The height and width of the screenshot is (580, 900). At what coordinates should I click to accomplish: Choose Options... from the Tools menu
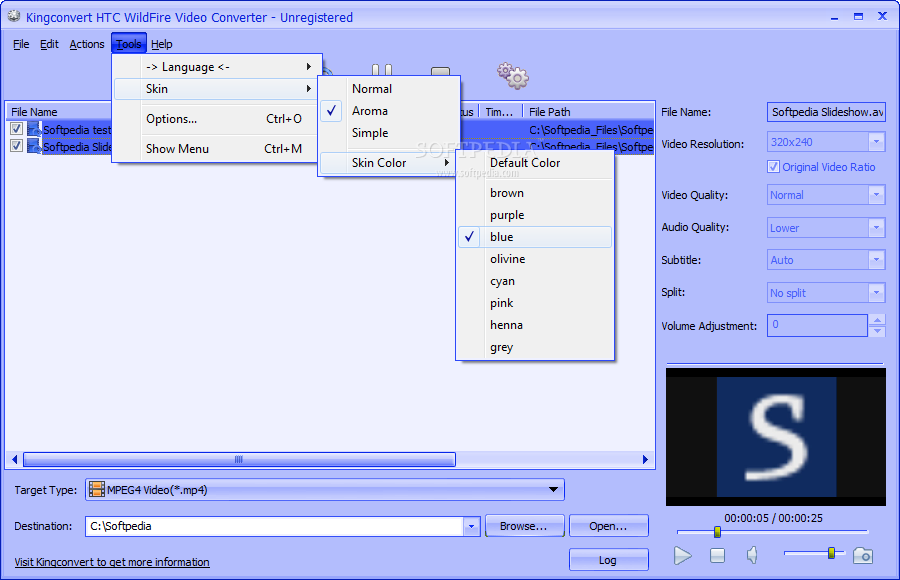pyautogui.click(x=216, y=119)
